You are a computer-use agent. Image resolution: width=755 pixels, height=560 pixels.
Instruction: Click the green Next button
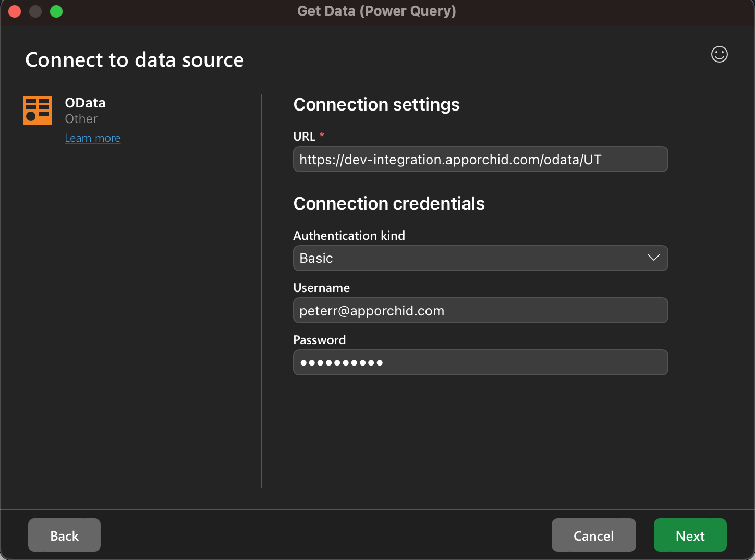pos(690,535)
